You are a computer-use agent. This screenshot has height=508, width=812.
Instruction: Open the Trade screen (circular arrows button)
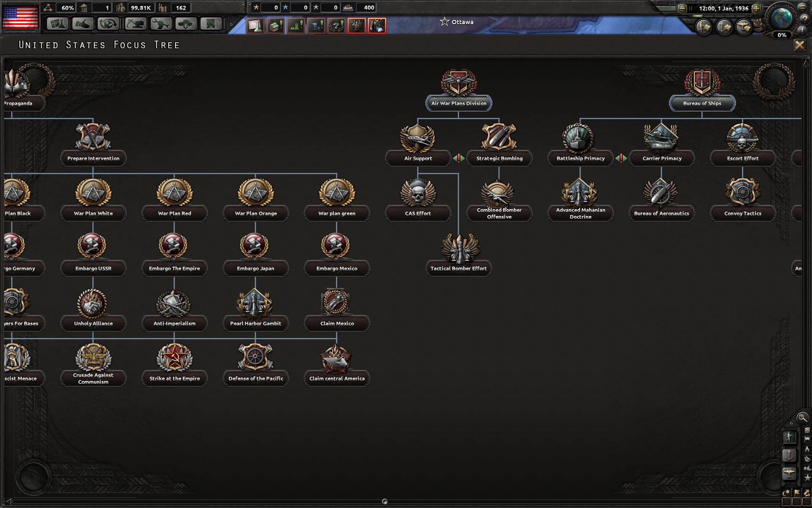[108, 24]
